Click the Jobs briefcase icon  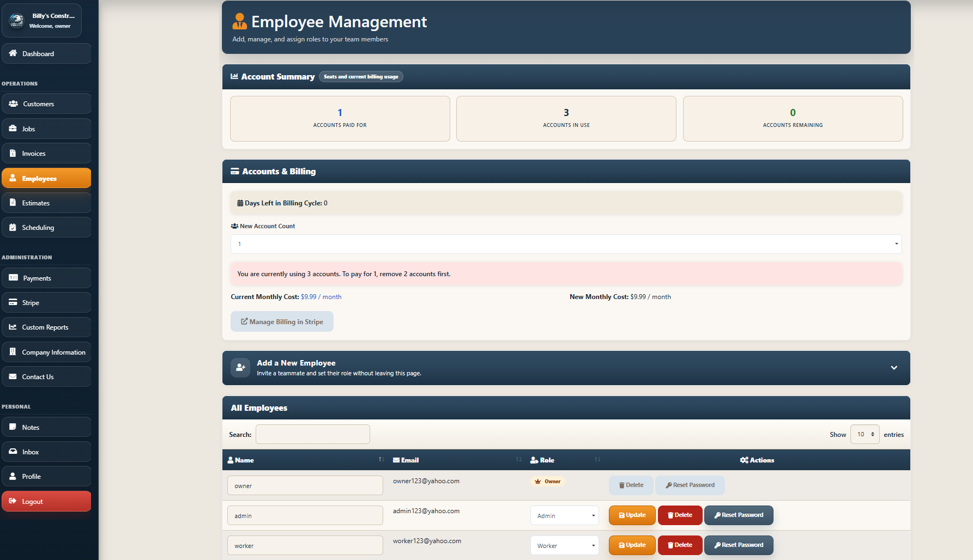coord(13,129)
